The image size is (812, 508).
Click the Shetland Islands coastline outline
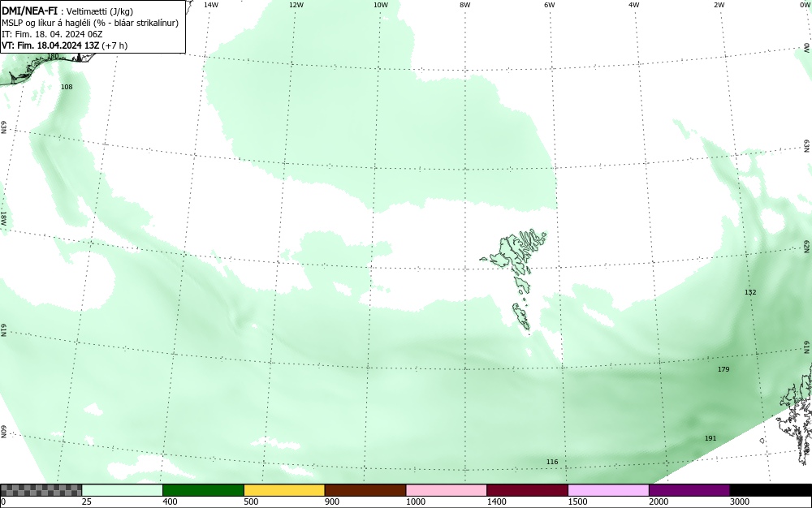click(x=796, y=414)
